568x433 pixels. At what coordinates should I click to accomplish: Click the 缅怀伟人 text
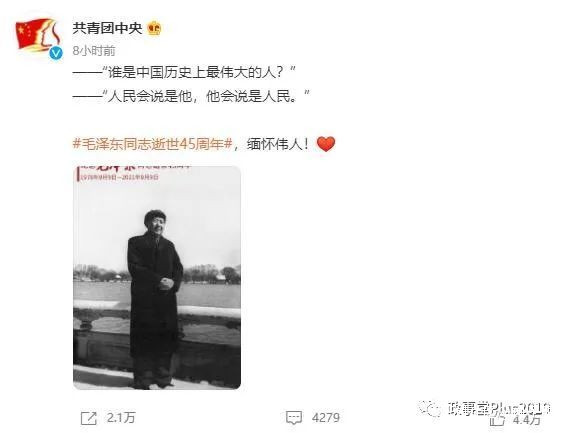coord(278,144)
